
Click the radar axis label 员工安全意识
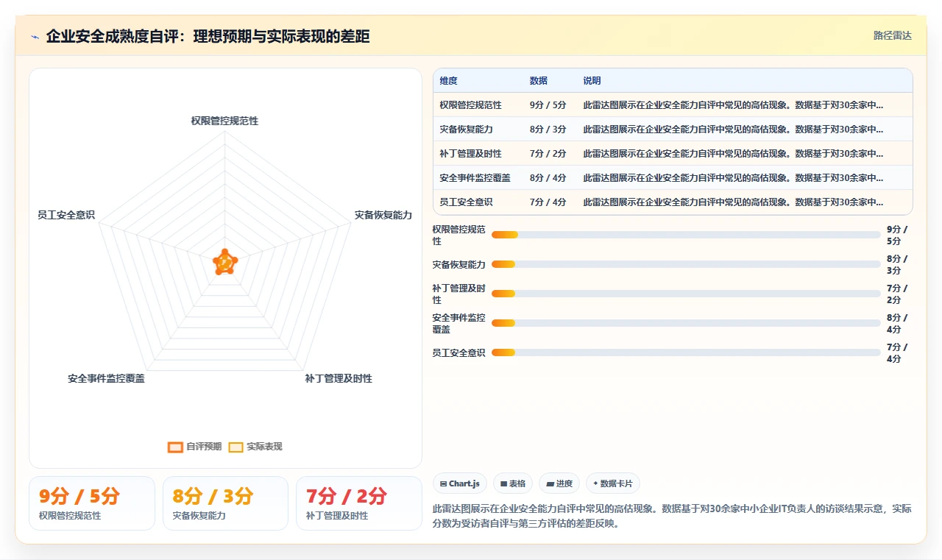pos(66,215)
